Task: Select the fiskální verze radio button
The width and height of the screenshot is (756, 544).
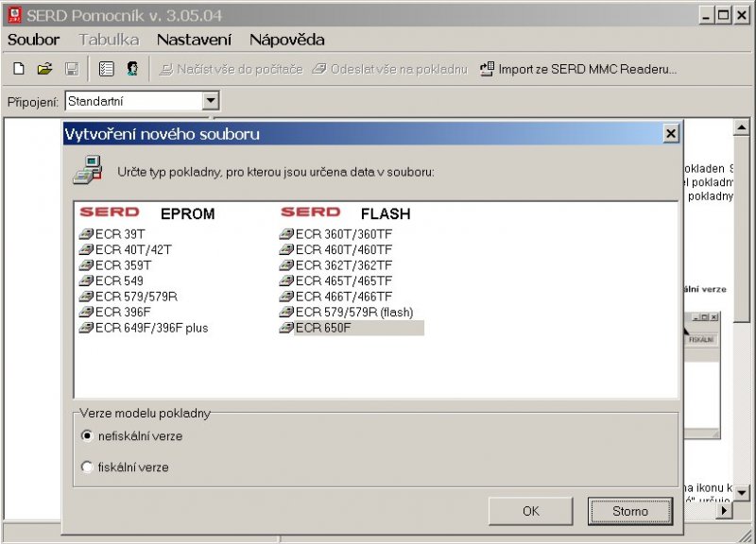Action: tap(88, 467)
